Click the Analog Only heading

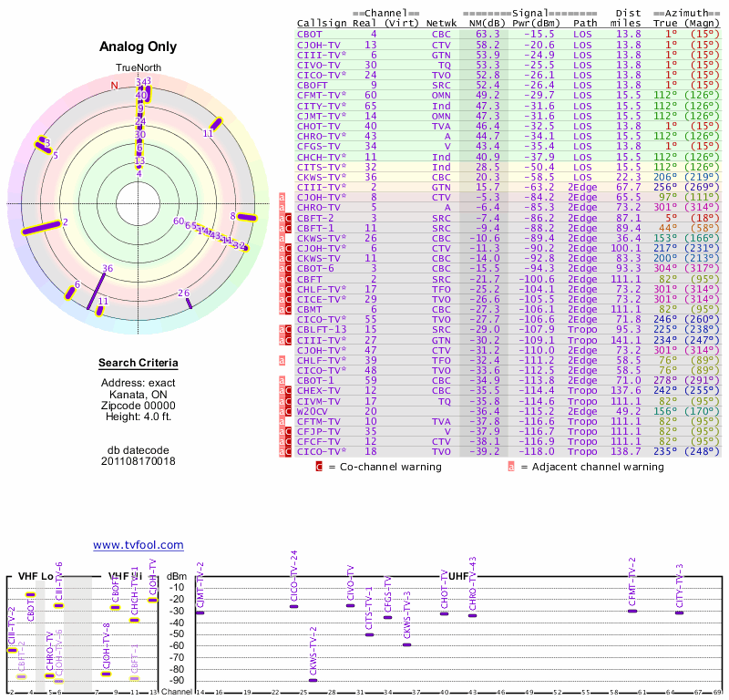138,47
